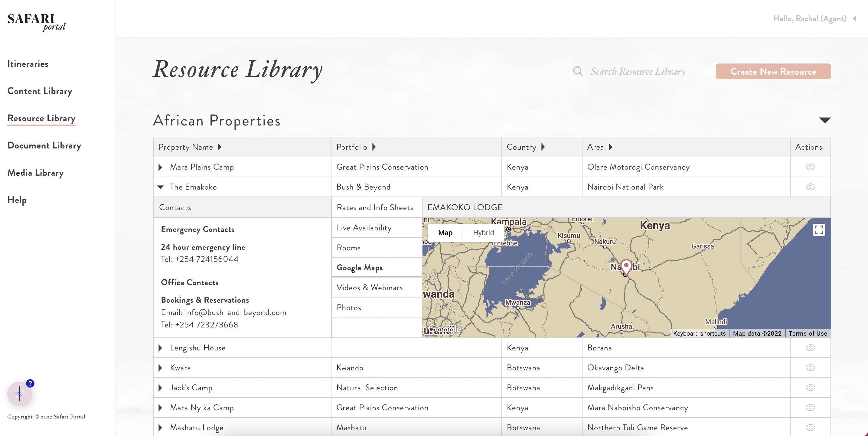Select the Google Maps tab
This screenshot has width=868, height=436.
(x=377, y=268)
